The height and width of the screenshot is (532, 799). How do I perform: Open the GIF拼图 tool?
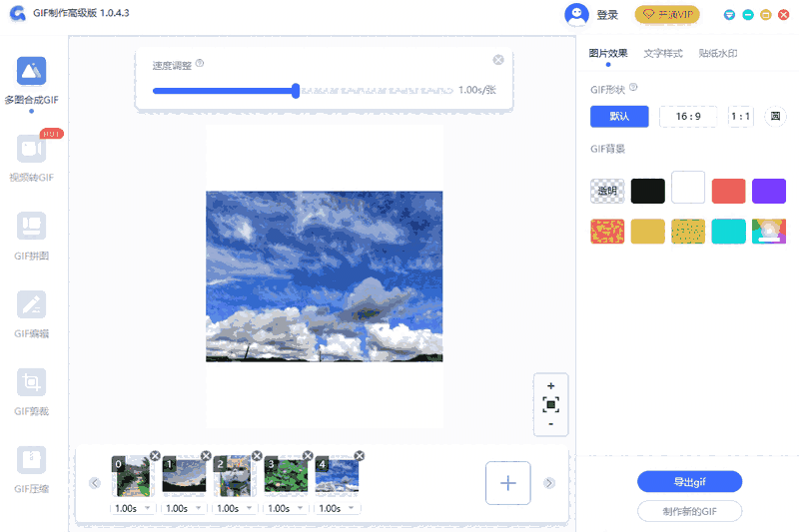click(31, 236)
